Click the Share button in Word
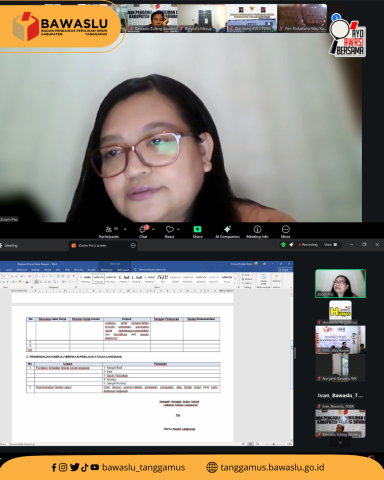384x480 pixels. (285, 269)
